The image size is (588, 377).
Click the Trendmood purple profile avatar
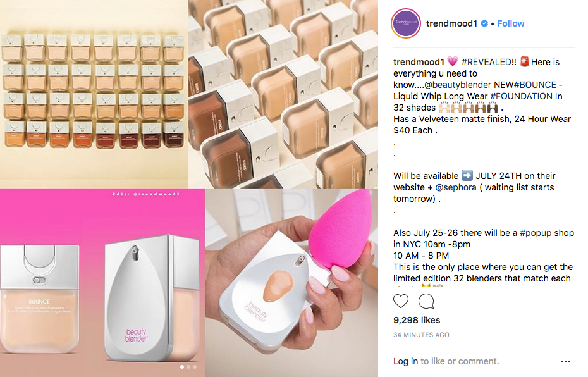(406, 23)
